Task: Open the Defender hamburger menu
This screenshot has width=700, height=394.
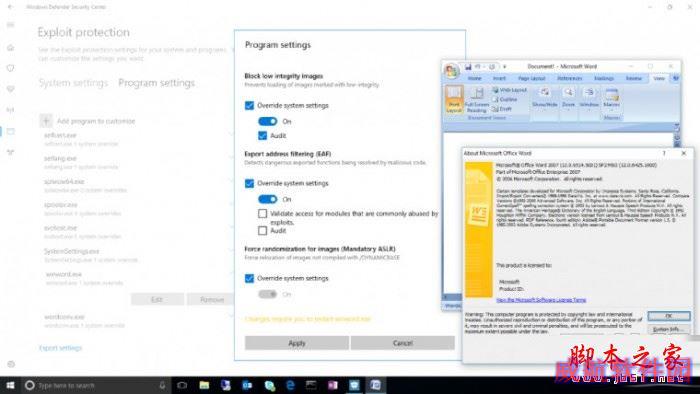Action: click(x=11, y=25)
